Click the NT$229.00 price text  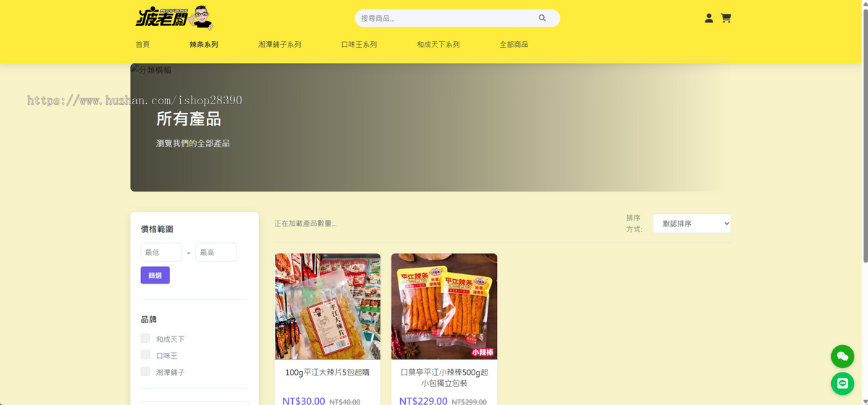coord(423,401)
